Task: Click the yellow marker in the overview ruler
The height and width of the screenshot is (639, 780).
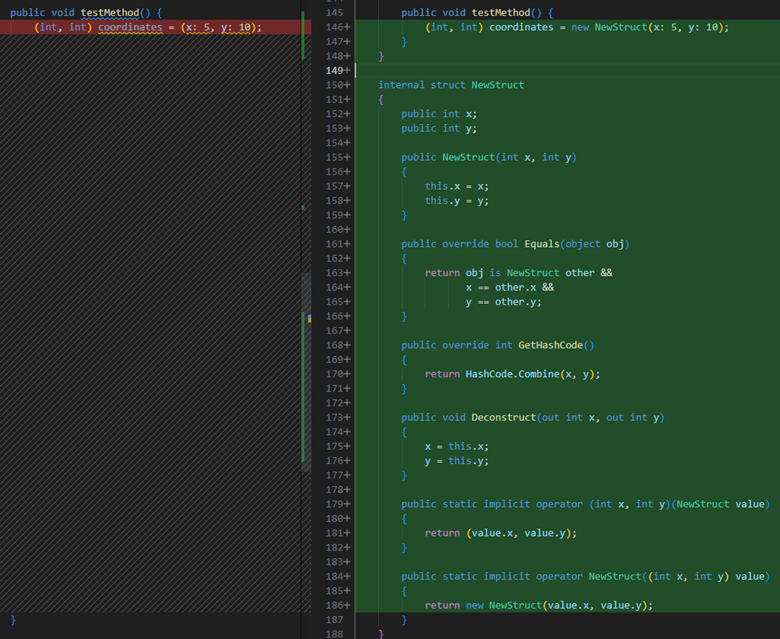Action: (x=309, y=318)
